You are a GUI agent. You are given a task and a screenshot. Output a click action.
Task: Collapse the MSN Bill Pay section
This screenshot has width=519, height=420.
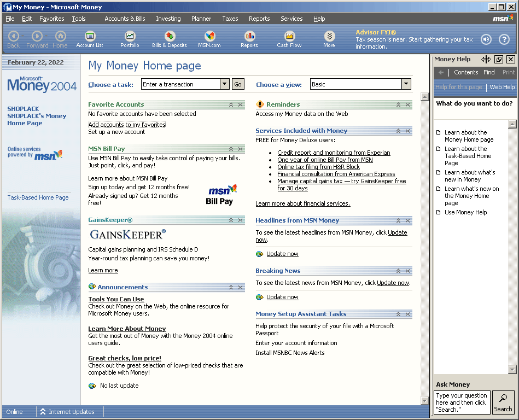231,149
